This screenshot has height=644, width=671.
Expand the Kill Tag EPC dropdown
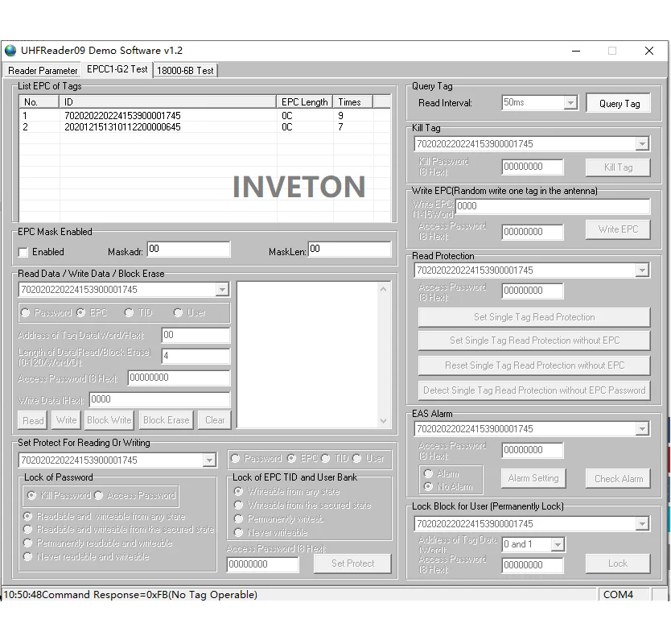(x=642, y=144)
